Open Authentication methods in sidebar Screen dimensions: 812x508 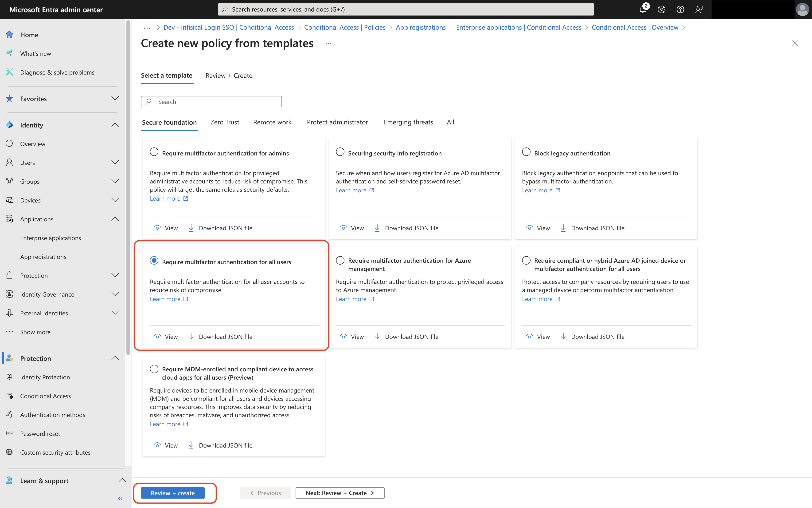coord(53,415)
